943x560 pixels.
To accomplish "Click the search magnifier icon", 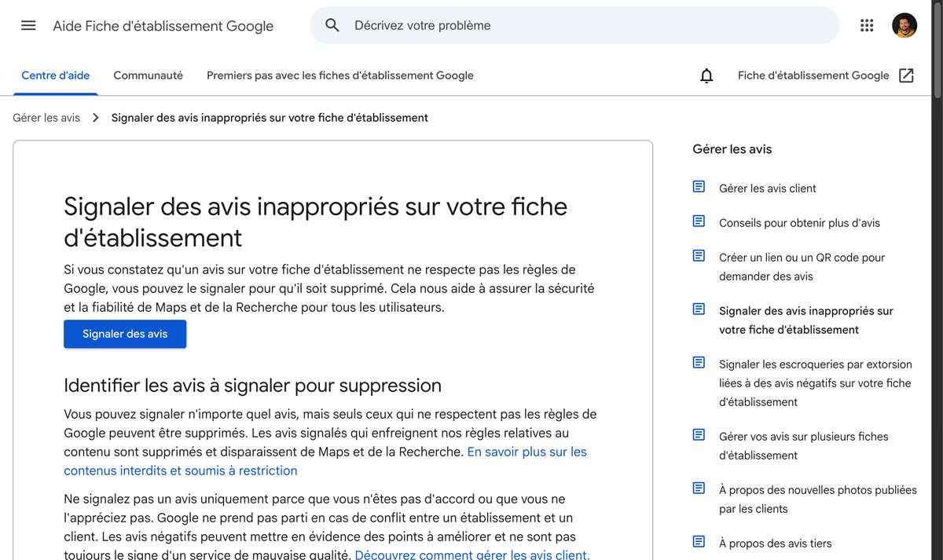I will [332, 25].
